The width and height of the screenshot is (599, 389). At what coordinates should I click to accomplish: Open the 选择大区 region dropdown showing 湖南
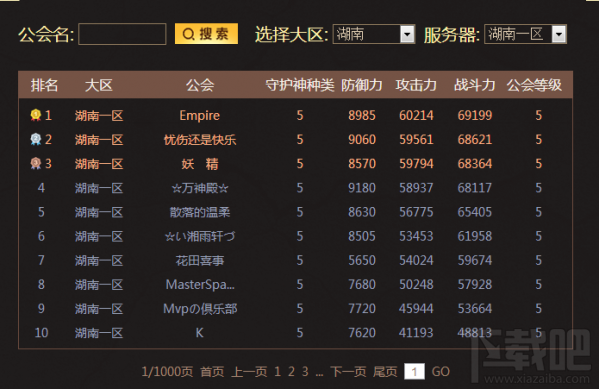click(x=374, y=34)
